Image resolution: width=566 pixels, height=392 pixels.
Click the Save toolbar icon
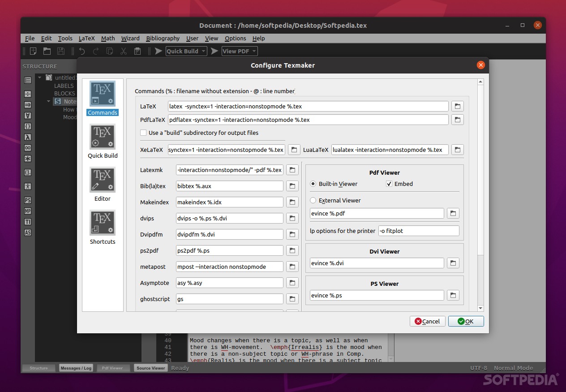(60, 51)
